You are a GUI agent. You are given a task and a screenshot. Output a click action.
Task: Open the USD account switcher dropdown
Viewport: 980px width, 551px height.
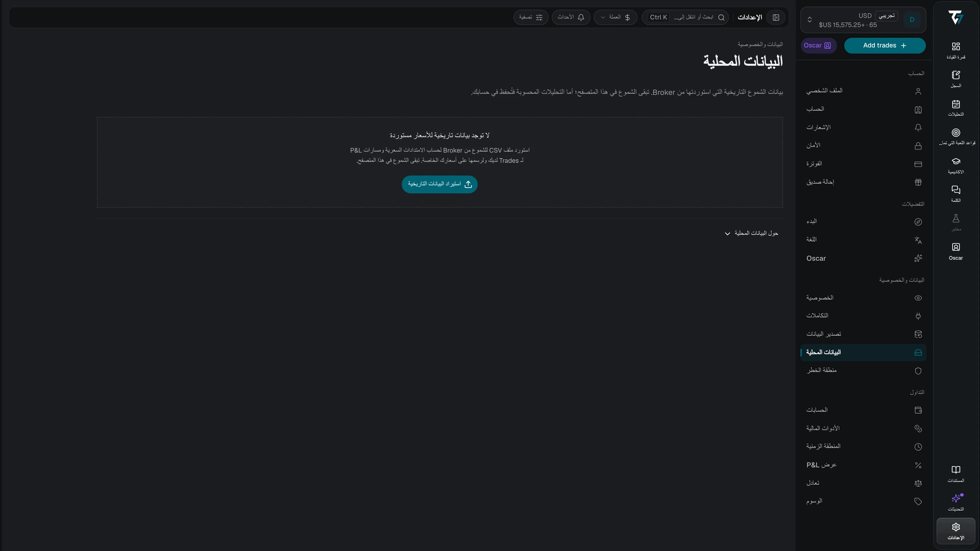pyautogui.click(x=863, y=20)
